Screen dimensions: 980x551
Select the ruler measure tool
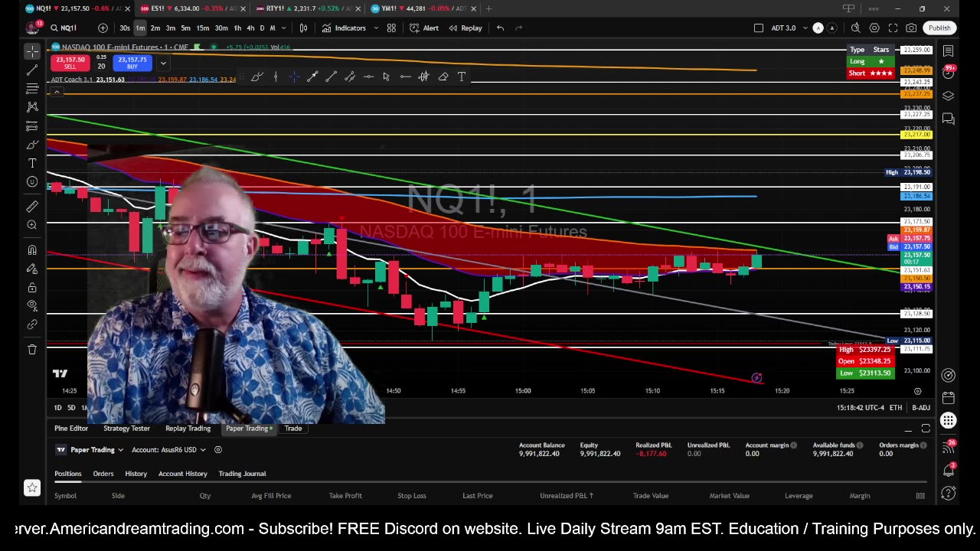pos(32,207)
